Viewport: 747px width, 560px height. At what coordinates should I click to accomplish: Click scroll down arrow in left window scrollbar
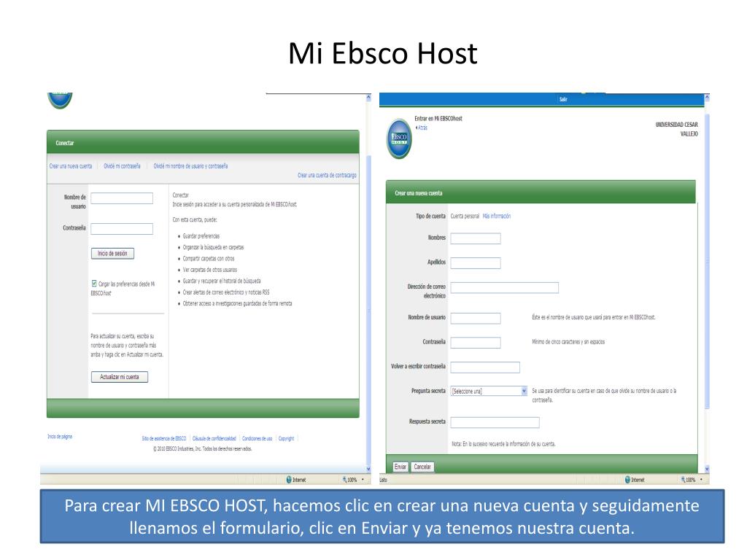pyautogui.click(x=368, y=469)
